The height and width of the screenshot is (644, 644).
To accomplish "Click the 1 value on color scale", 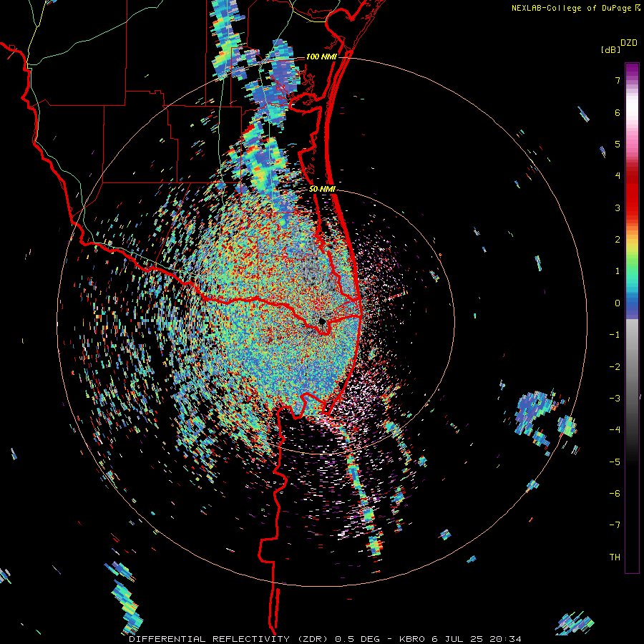I will (x=618, y=271).
